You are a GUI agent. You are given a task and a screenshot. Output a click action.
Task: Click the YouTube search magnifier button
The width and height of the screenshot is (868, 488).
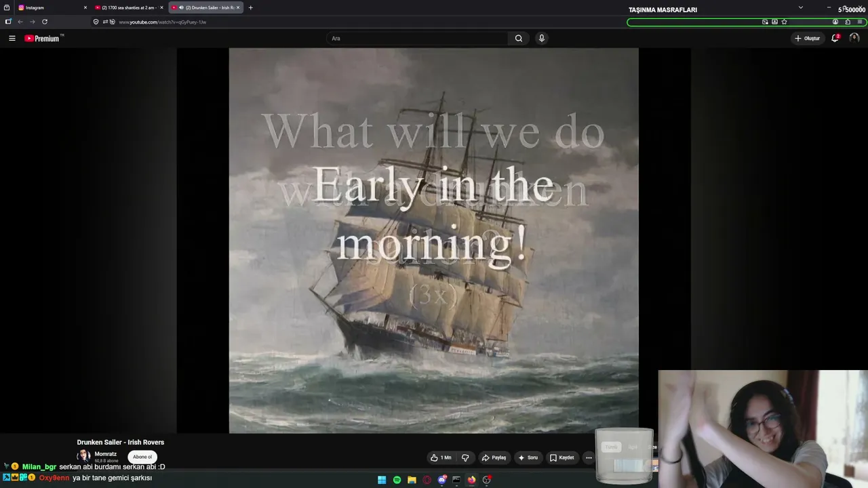coord(519,39)
